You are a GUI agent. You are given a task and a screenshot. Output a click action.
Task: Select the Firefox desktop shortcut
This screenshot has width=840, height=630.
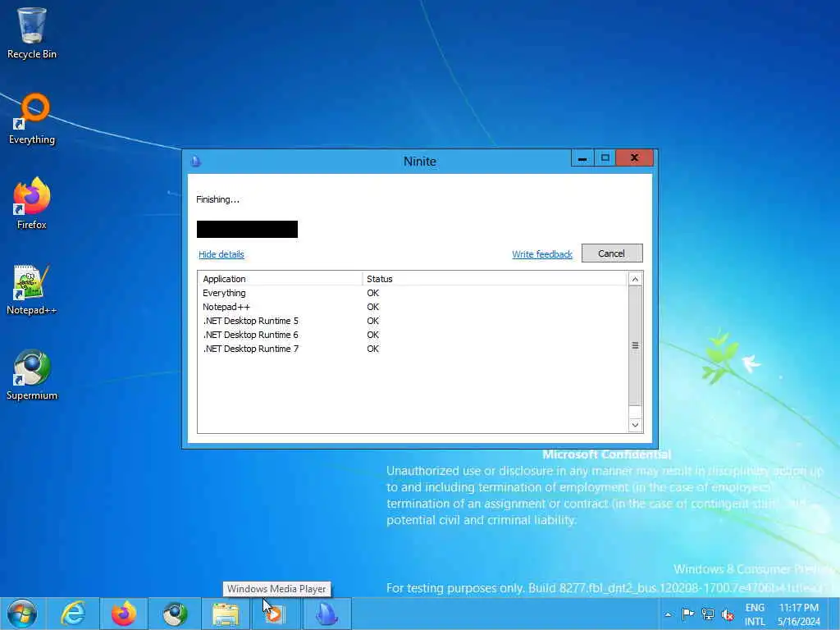pyautogui.click(x=32, y=203)
